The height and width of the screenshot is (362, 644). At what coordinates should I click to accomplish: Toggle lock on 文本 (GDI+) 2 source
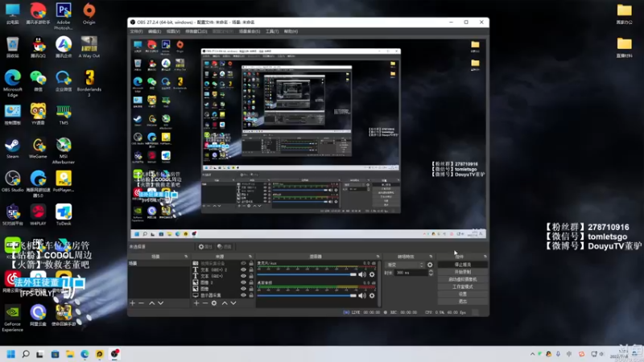coord(251,269)
